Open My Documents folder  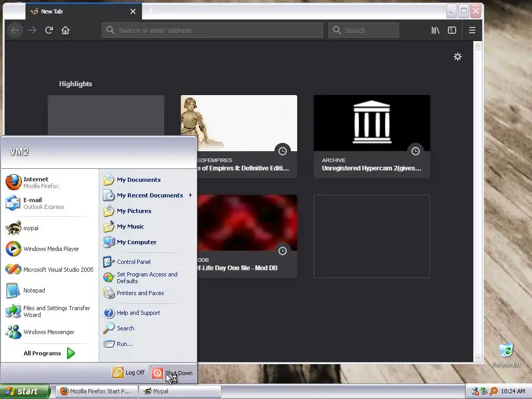click(148, 180)
